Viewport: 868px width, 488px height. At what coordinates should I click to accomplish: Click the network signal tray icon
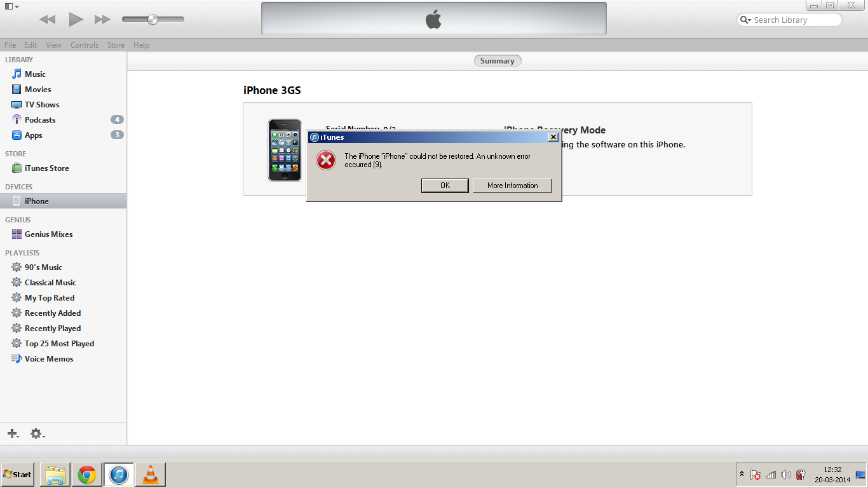click(x=771, y=475)
